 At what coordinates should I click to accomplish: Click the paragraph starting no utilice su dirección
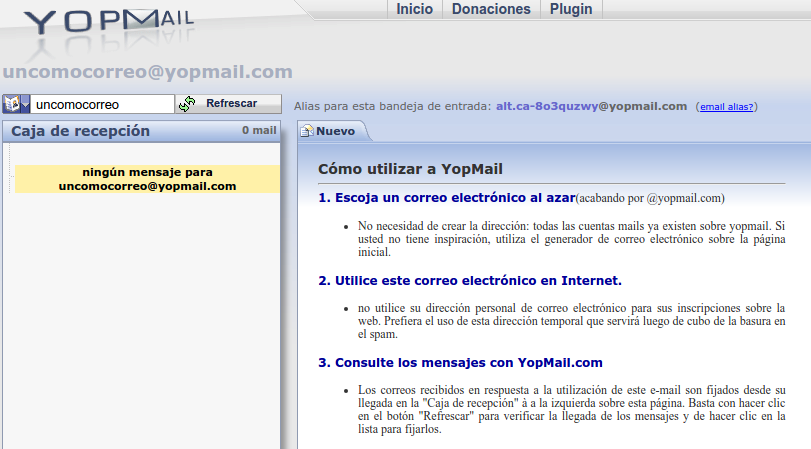coord(572,321)
